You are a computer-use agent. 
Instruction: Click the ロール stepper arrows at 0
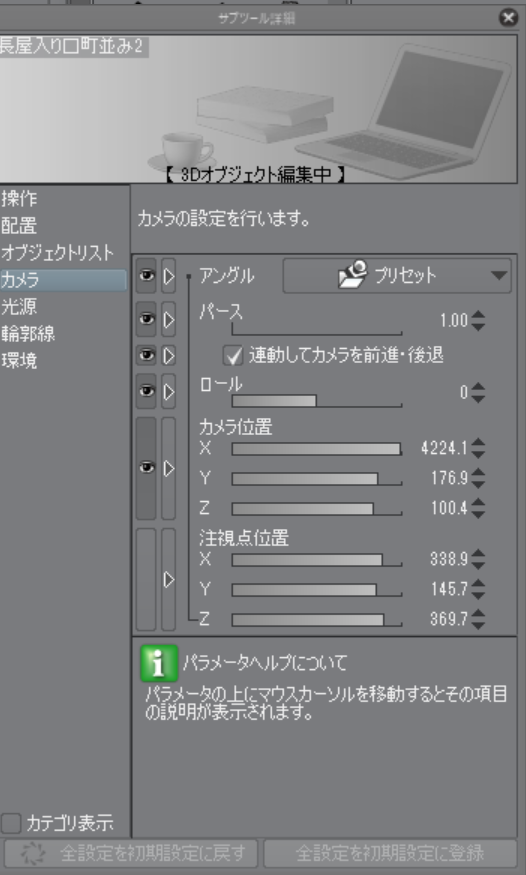pyautogui.click(x=478, y=392)
